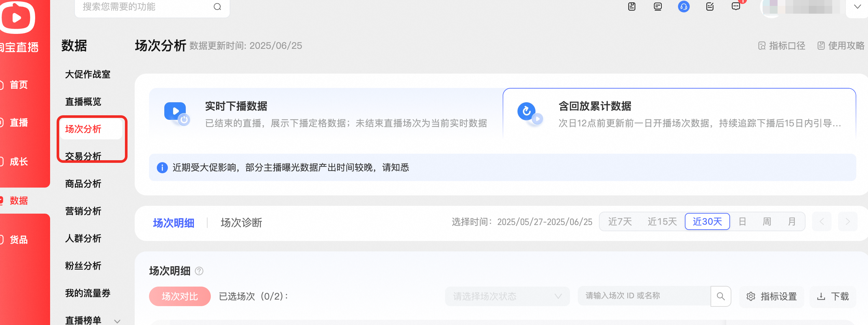Image resolution: width=868 pixels, height=325 pixels.
Task: Select 周 time granularity
Action: (x=767, y=221)
